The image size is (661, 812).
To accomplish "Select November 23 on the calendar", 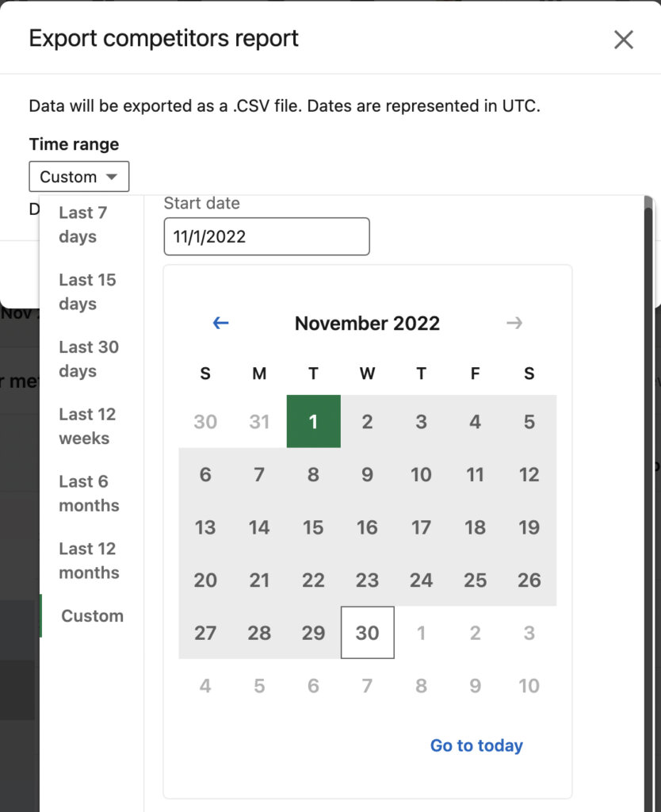I will [367, 580].
